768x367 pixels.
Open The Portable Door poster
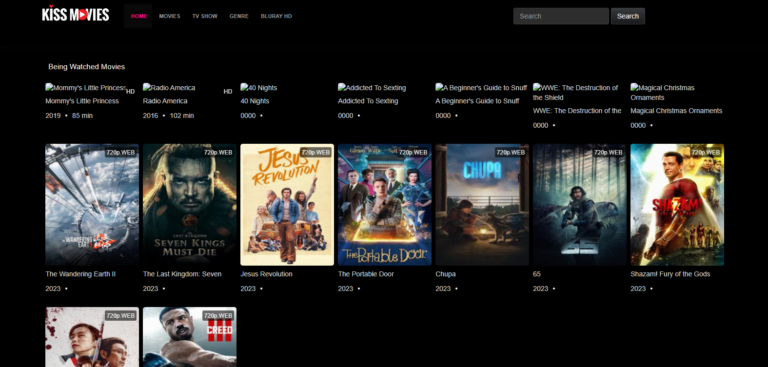tap(384, 205)
